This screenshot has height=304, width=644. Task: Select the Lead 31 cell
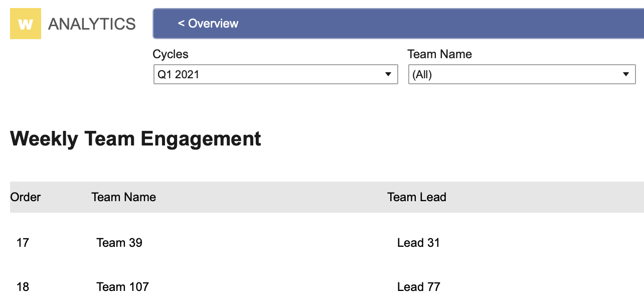pos(418,243)
